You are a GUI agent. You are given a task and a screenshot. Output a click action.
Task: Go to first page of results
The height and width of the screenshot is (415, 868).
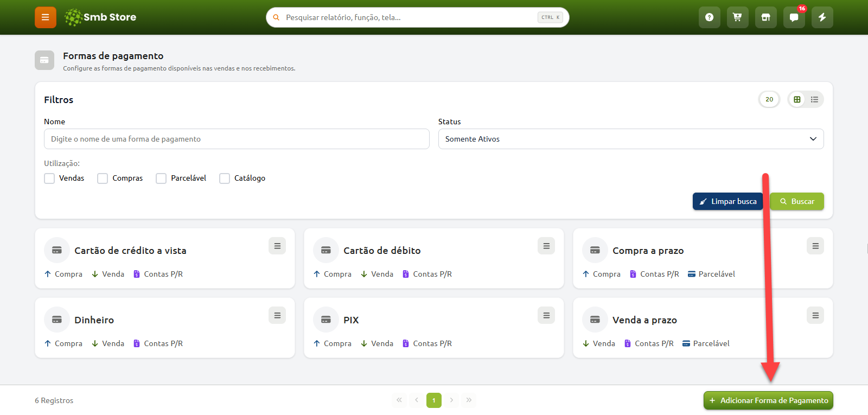click(x=399, y=400)
